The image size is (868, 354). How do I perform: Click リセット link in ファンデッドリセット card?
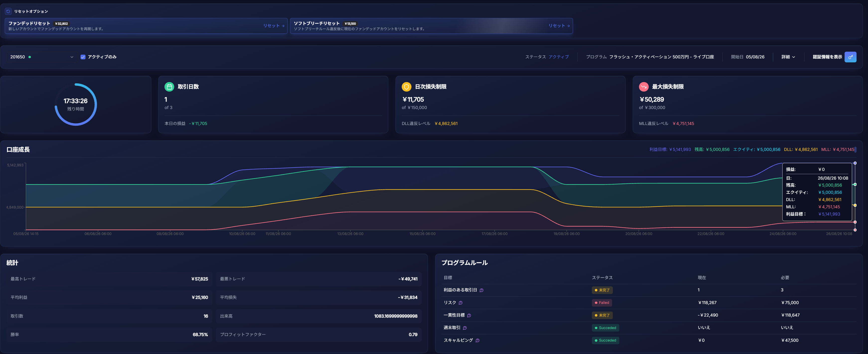(x=274, y=26)
